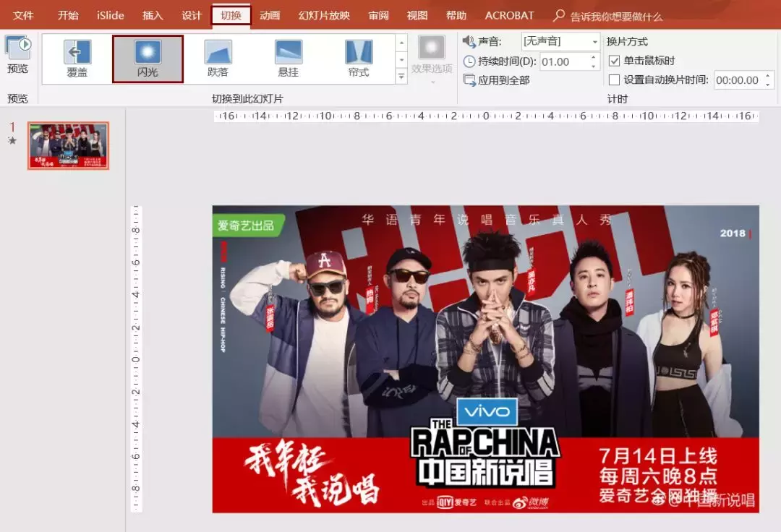This screenshot has width=781, height=532.
Task: Switch to the Insert (插入) tab
Action: [153, 15]
